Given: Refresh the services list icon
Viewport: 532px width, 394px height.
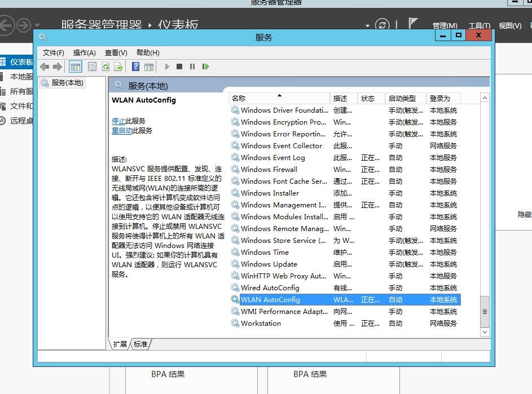Looking at the screenshot, I should coord(106,67).
